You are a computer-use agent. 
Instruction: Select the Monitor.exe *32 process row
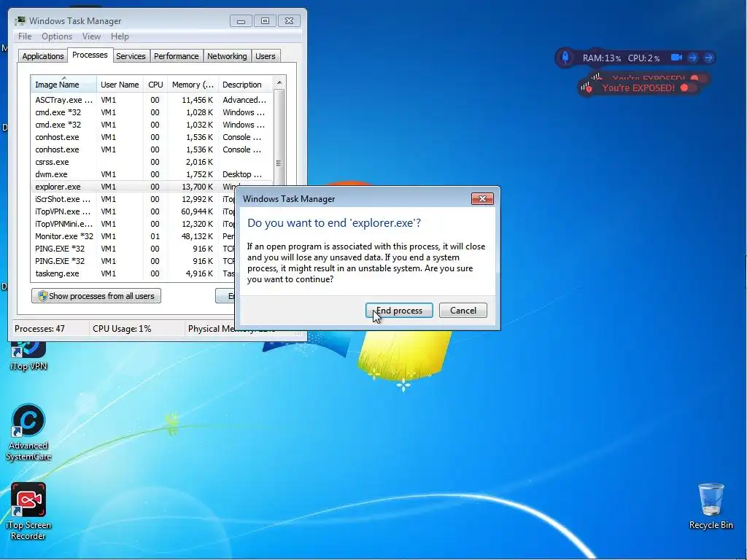(x=133, y=236)
